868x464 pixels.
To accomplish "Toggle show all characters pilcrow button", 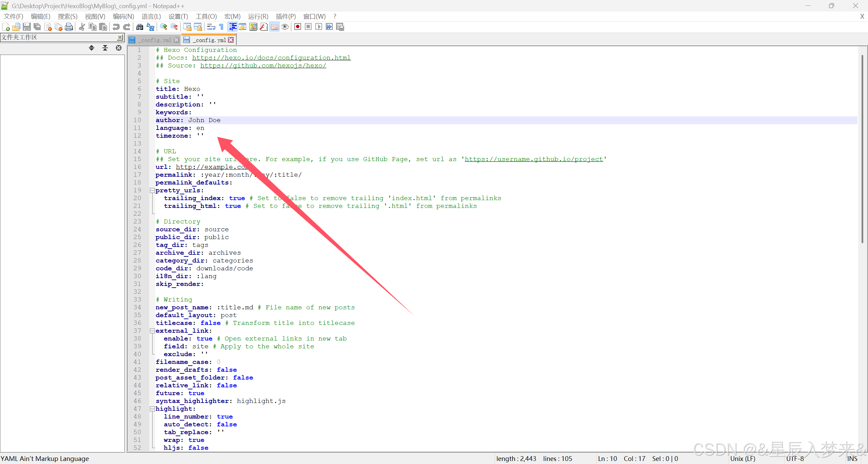I will 221,27.
